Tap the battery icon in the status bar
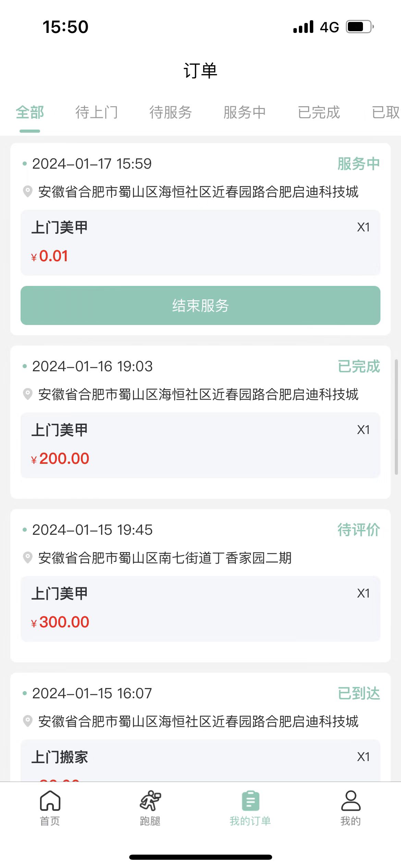401x868 pixels. 360,27
